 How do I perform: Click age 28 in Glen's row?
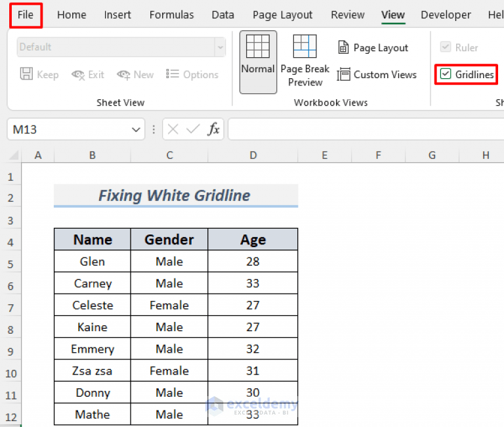click(x=253, y=261)
